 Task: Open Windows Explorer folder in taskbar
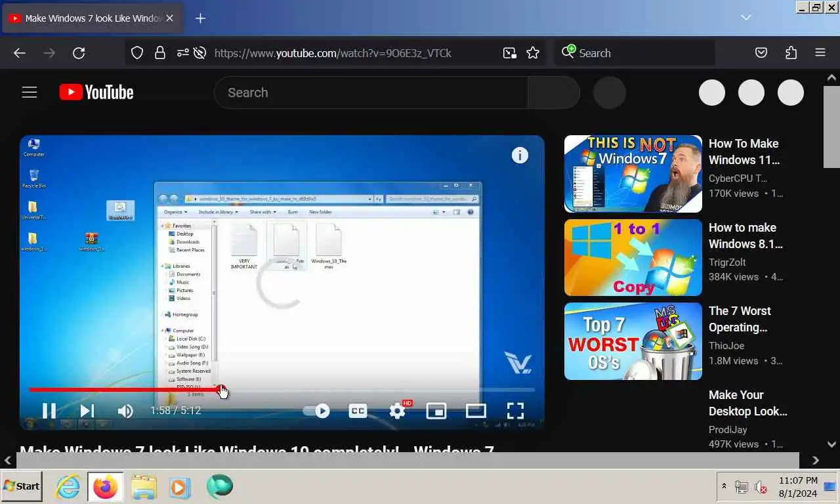tap(144, 487)
